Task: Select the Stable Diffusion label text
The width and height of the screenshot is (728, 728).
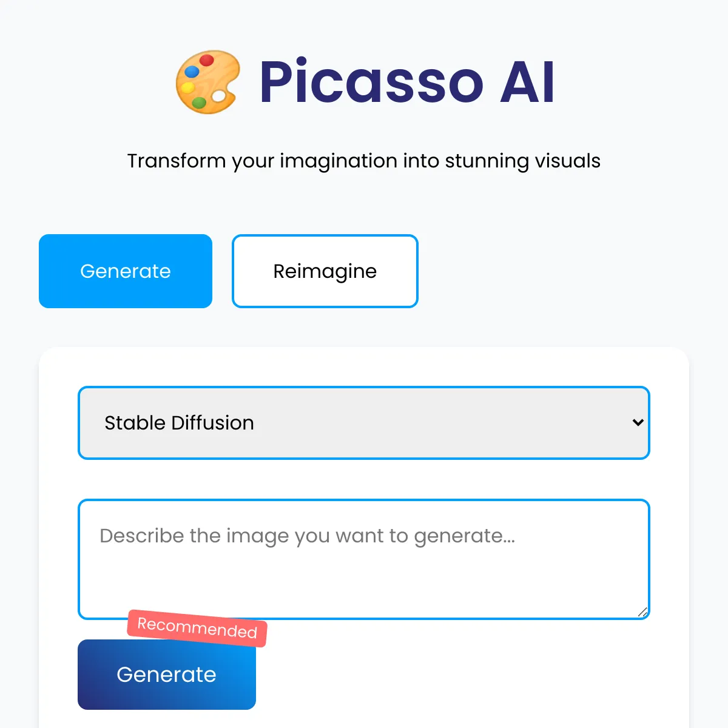Action: tap(179, 423)
